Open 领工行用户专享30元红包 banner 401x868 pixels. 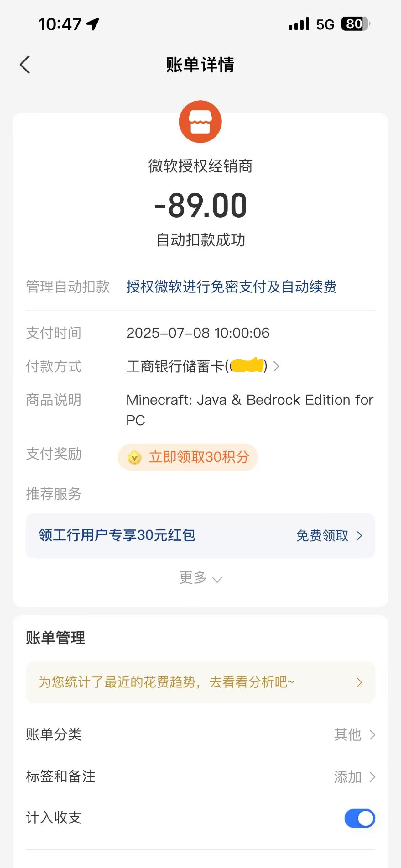200,536
